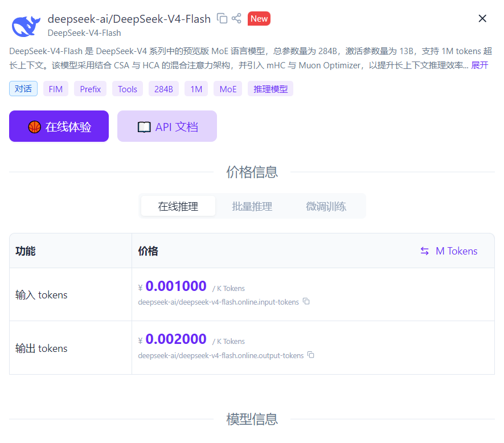Click the share icon beside the model name

(x=236, y=18)
